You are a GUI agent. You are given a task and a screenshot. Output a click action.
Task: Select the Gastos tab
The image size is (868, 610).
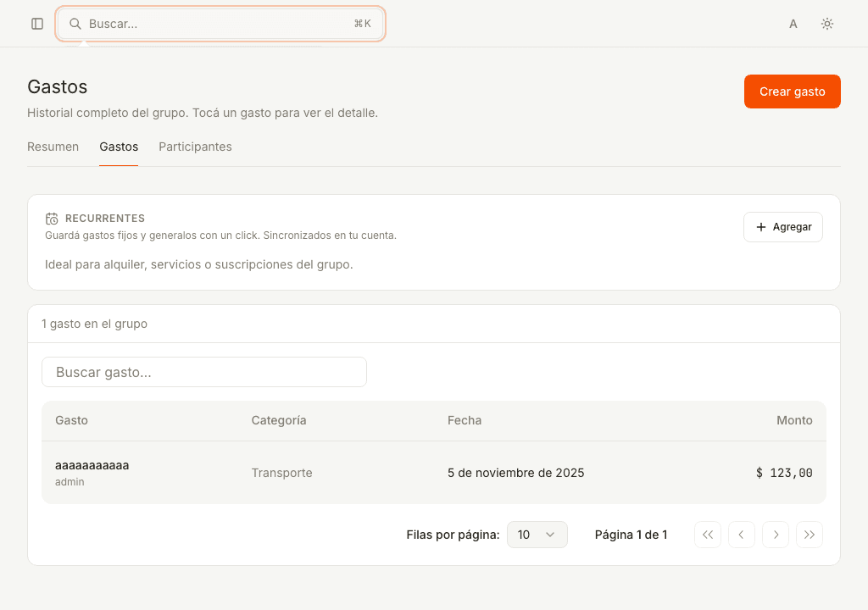click(x=119, y=147)
